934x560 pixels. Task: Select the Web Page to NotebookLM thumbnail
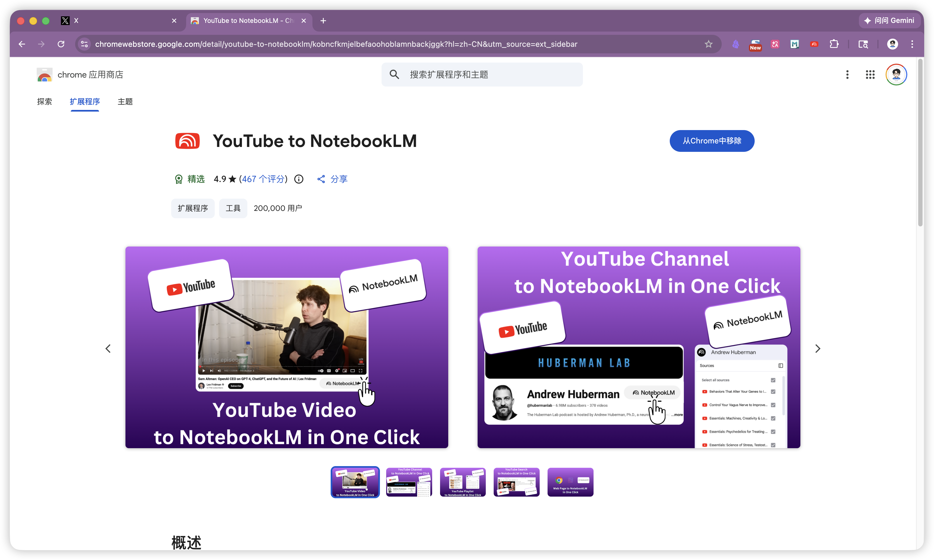point(570,482)
